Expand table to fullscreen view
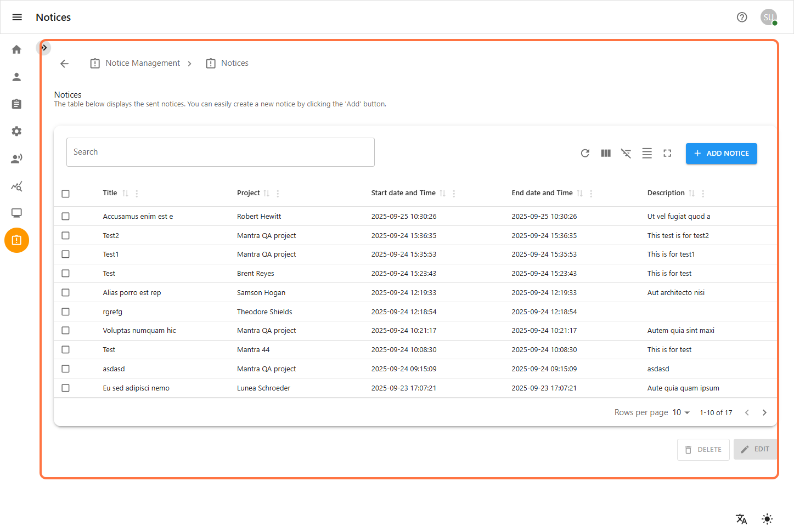The image size is (794, 532). (x=667, y=153)
